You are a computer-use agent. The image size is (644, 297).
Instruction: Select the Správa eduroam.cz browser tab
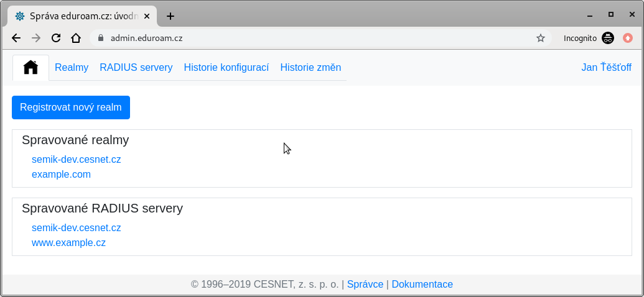click(x=82, y=16)
